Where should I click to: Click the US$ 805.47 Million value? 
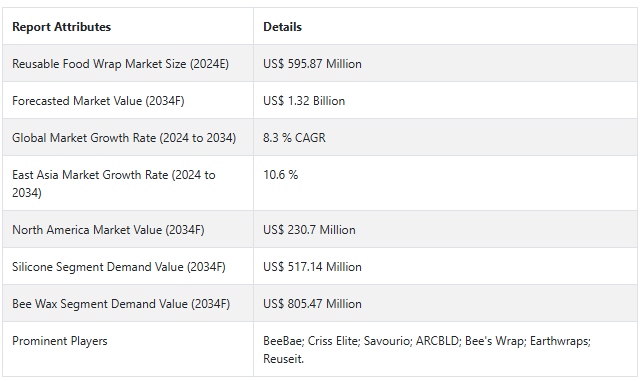(312, 304)
